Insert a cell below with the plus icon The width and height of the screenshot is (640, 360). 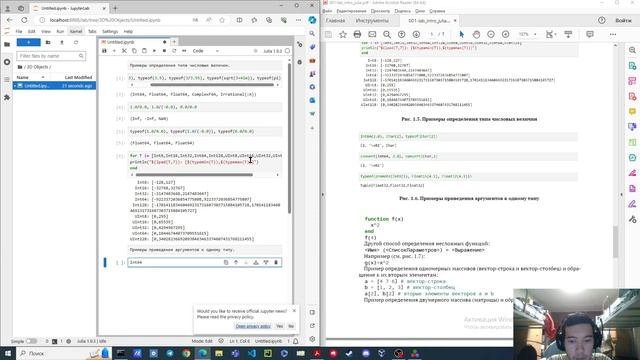[x=114, y=51]
